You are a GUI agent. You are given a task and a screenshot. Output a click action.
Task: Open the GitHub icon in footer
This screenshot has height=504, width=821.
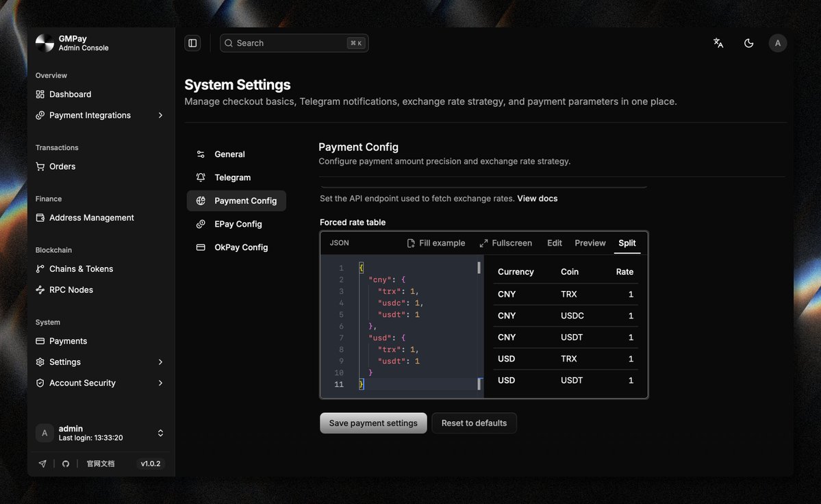click(66, 464)
